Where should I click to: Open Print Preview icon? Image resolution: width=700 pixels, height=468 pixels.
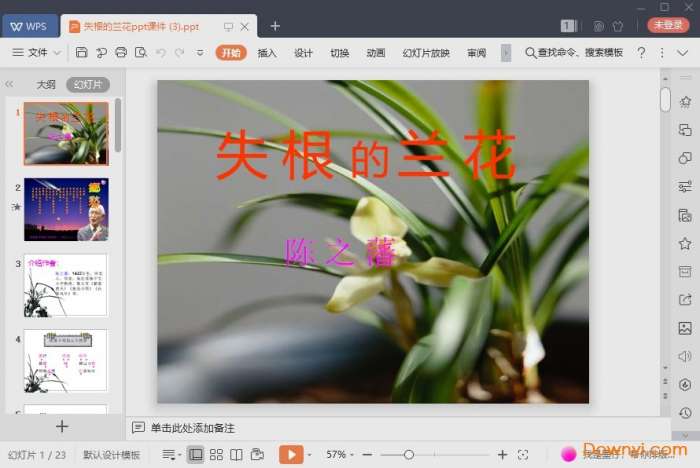click(x=141, y=53)
